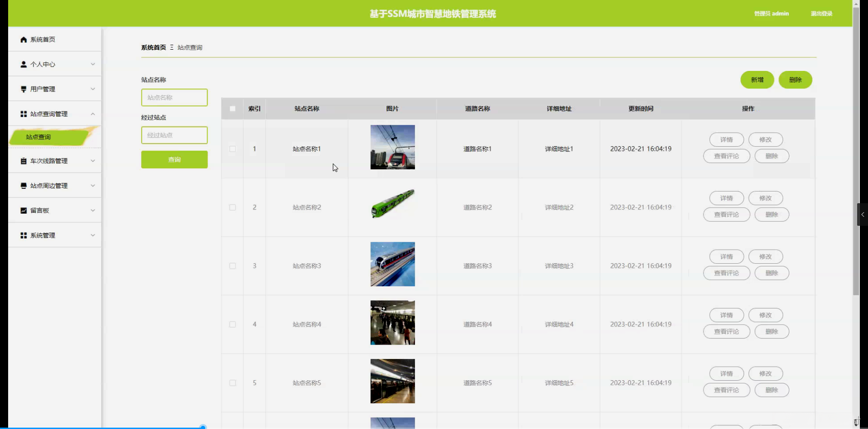Check the checkbox for row 站点名称3

point(232,266)
